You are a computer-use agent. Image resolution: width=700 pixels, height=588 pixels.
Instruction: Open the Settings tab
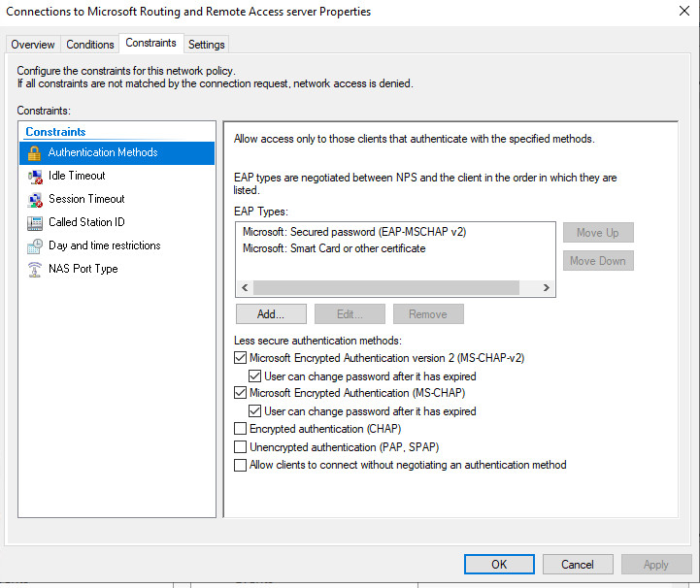click(206, 45)
